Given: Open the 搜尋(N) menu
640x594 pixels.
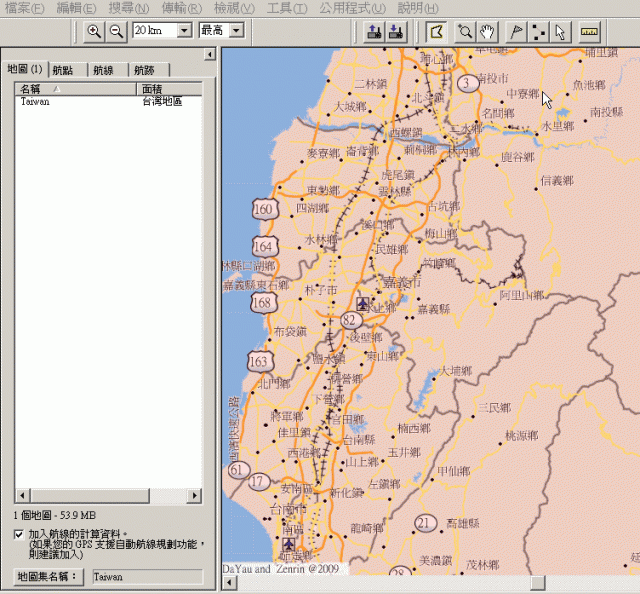Looking at the screenshot, I should pos(129,8).
